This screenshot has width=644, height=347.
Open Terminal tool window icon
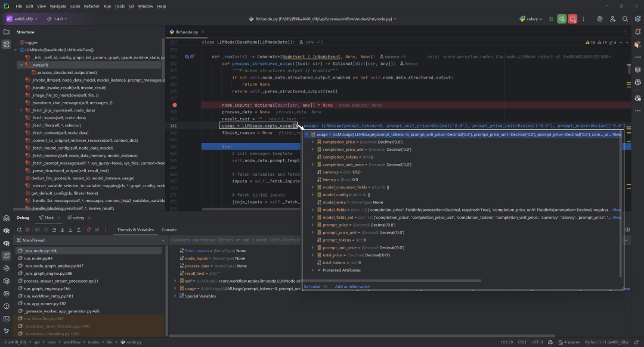(x=6, y=318)
